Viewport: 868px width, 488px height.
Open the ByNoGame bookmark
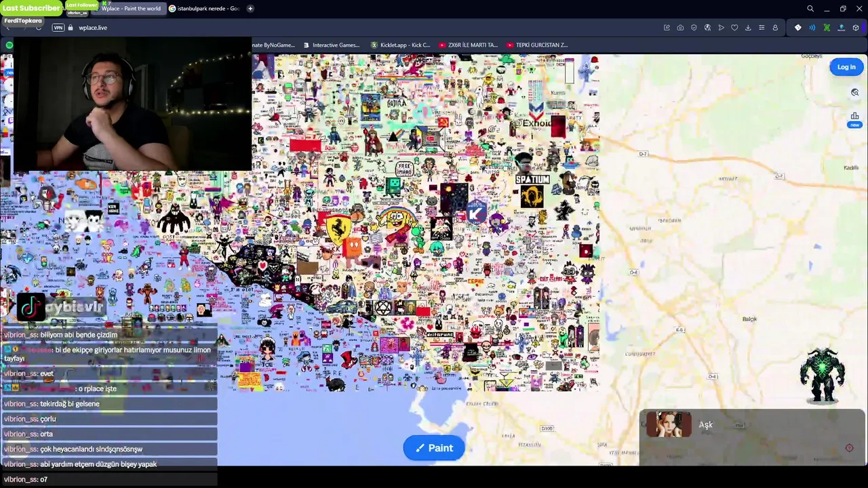click(273, 45)
